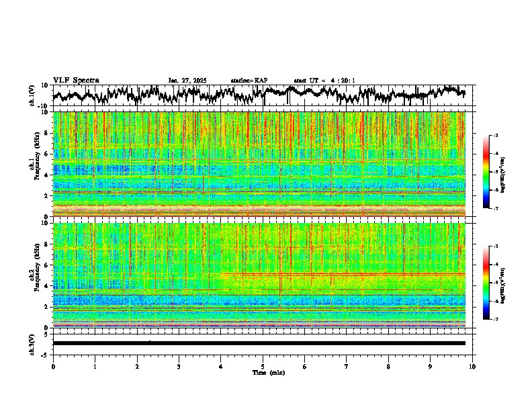
Task: Click the red 5 kHz line in ch.2 spectrogram
Action: pyautogui.click(x=343, y=273)
